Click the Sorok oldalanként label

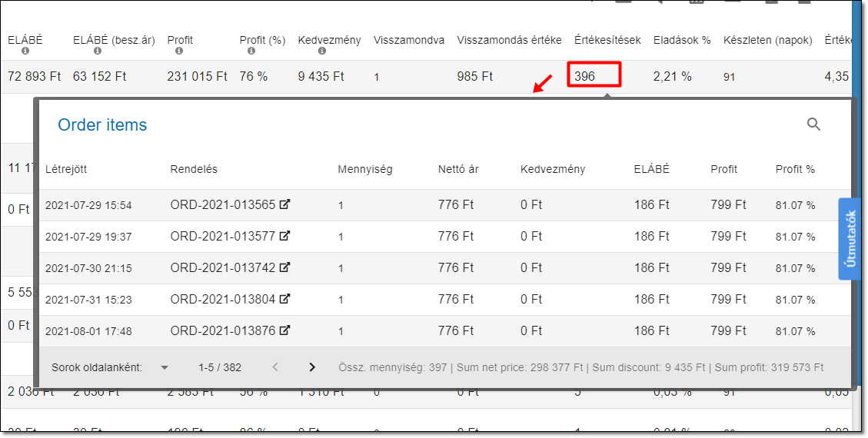pos(97,367)
